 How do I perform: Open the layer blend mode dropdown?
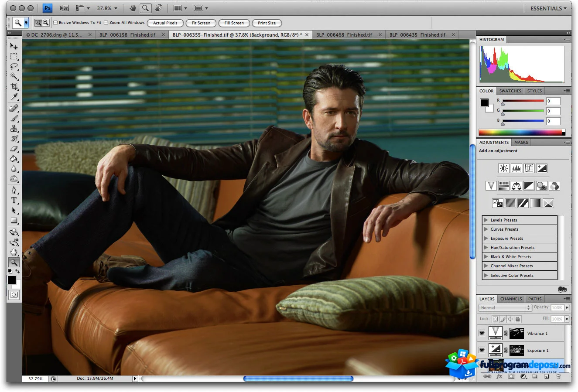[x=505, y=307]
